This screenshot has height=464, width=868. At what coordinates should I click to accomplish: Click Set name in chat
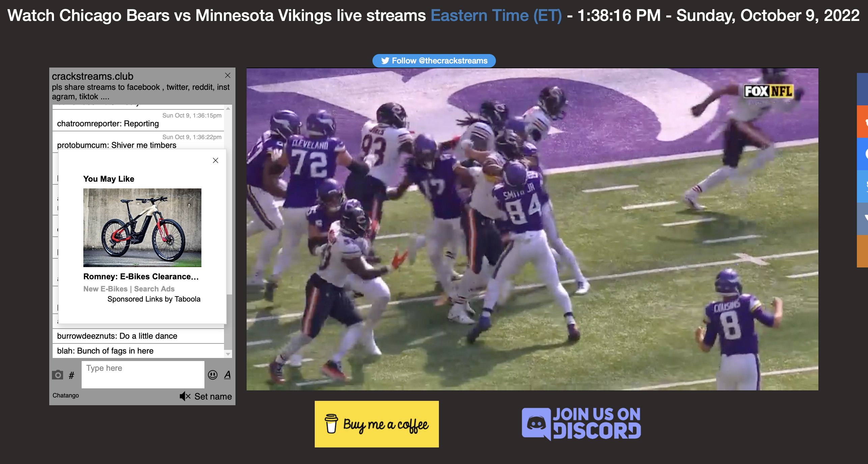click(213, 396)
